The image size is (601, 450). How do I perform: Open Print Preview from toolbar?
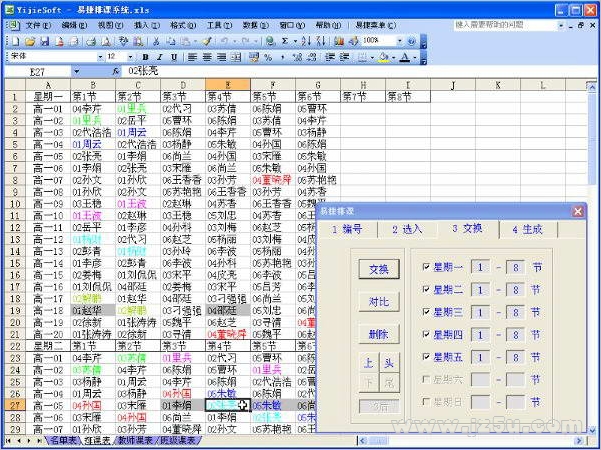pyautogui.click(x=105, y=41)
